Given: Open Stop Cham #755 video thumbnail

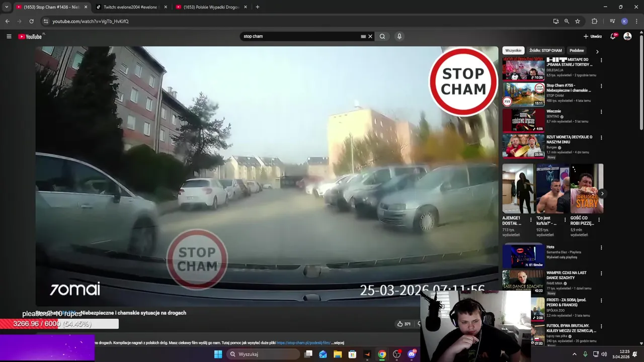Looking at the screenshot, I should (523, 95).
